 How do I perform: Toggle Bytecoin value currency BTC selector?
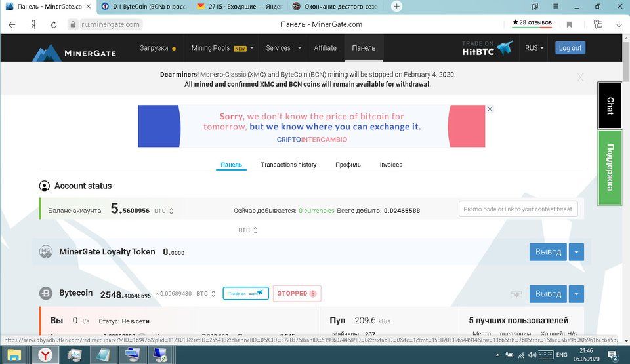click(205, 294)
